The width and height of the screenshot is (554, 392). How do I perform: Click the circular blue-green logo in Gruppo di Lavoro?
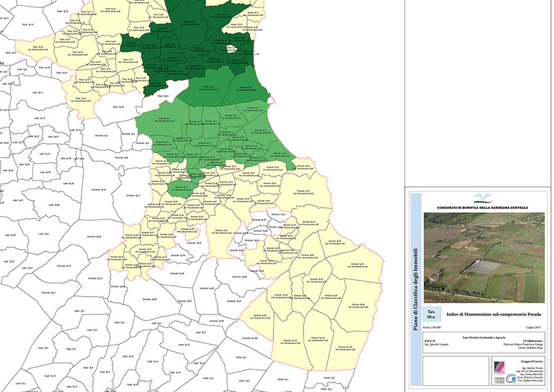(511, 379)
